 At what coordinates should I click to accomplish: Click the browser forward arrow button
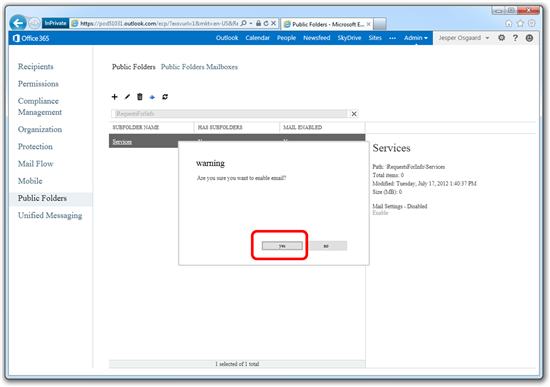coord(34,24)
